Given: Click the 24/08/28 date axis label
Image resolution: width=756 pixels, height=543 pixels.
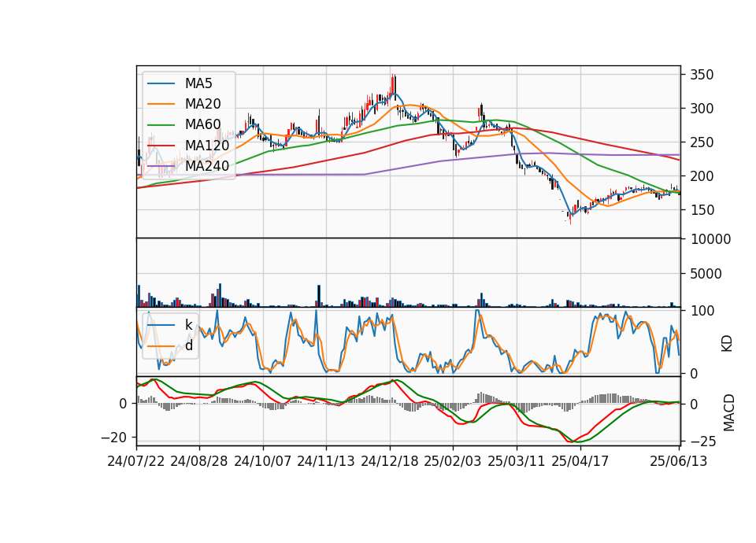Looking at the screenshot, I should 199,461.
